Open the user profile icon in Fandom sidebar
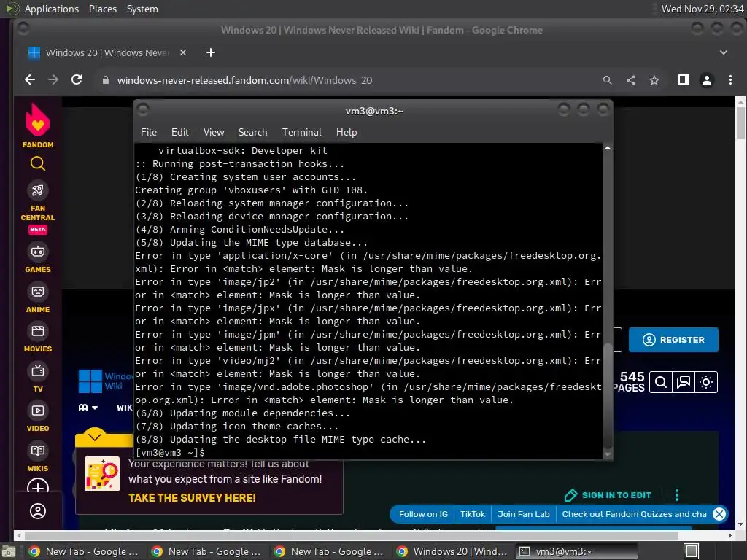 point(38,511)
